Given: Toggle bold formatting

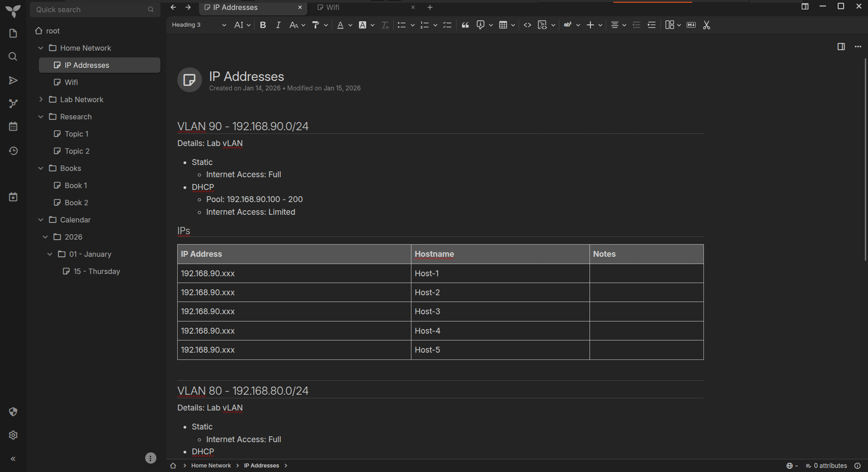Looking at the screenshot, I should 263,25.
